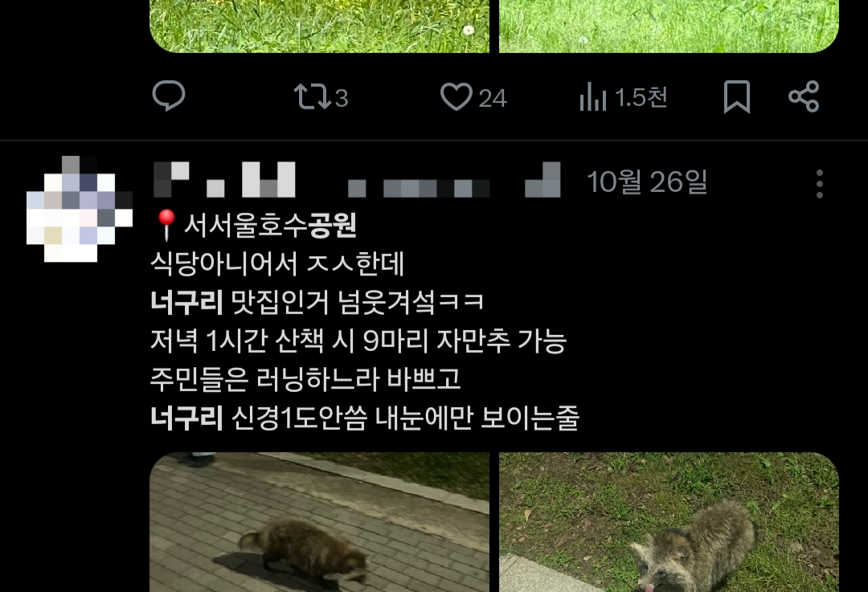
Task: Open raccoon dog on grass photo
Action: tap(669, 522)
